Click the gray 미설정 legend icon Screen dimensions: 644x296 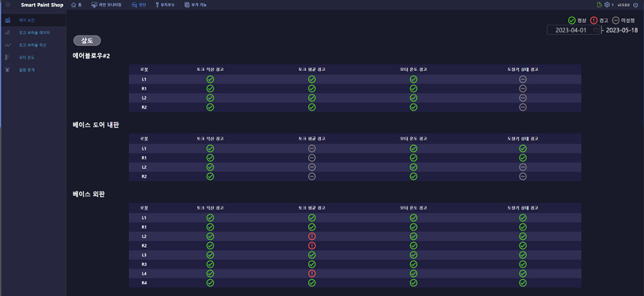tap(616, 20)
